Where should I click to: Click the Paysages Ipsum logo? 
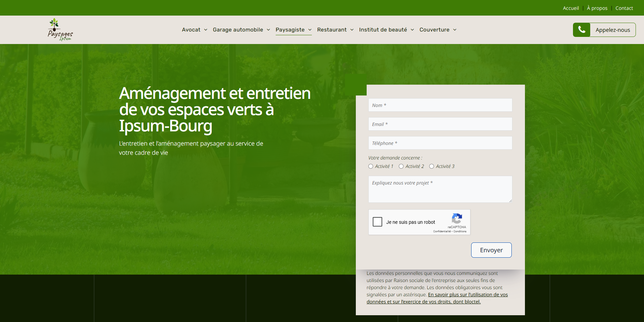[x=60, y=30]
